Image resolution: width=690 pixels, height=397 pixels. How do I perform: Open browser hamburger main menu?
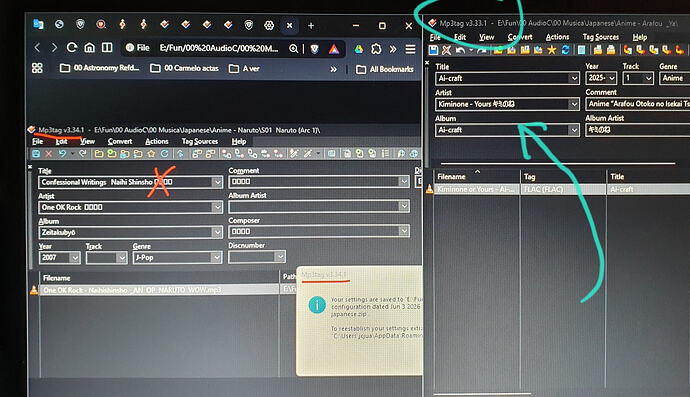(x=410, y=49)
